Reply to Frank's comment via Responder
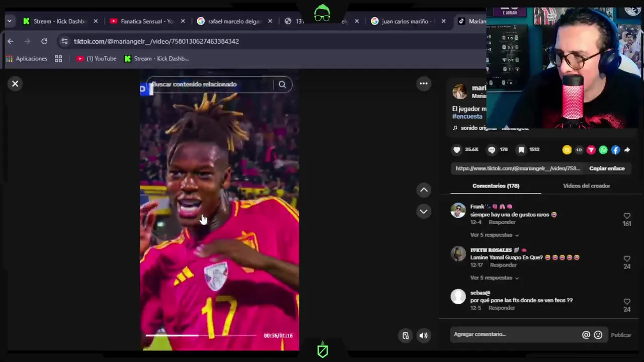Viewport: 644px width, 362px height. [502, 222]
